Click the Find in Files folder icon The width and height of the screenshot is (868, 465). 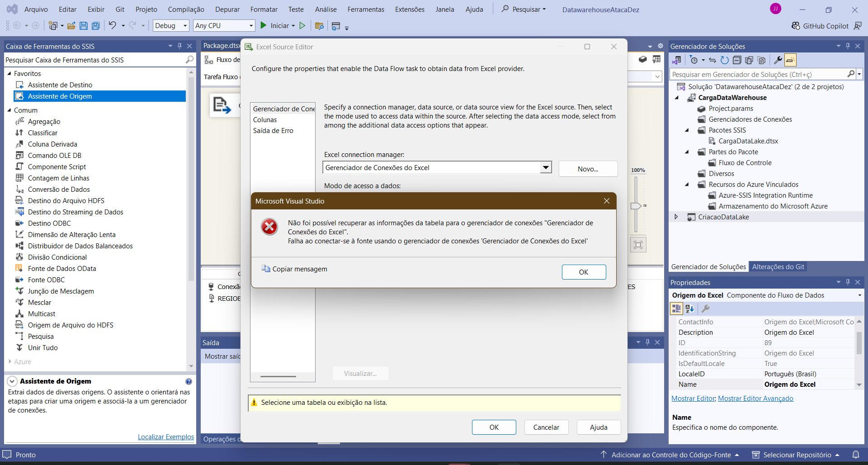319,26
